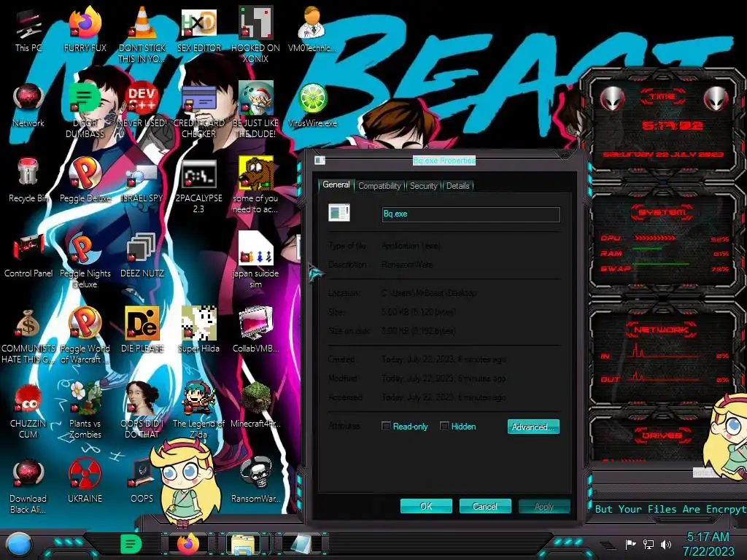Select the RansomWar skull icon

pos(256,481)
